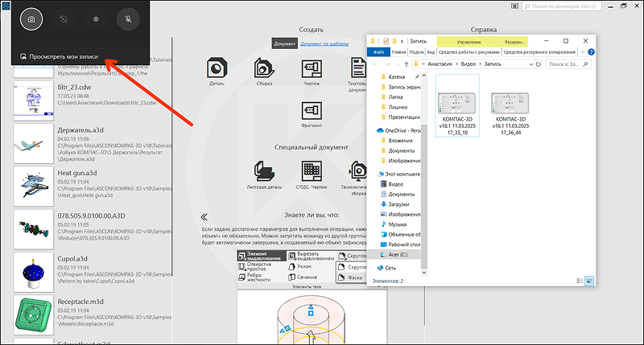
Task: Expand the Explorer address bar dropdown
Action: click(530, 64)
